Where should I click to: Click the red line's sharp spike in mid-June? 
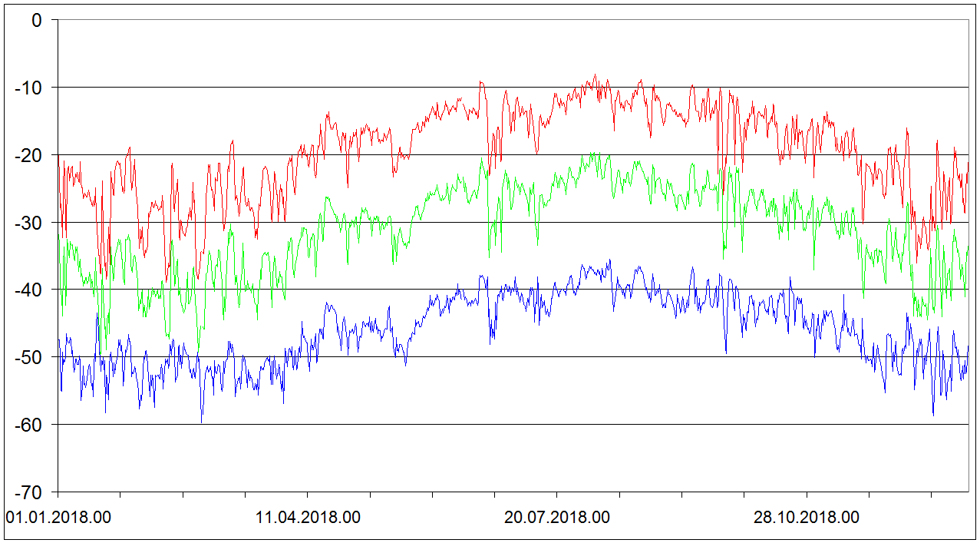[481, 81]
